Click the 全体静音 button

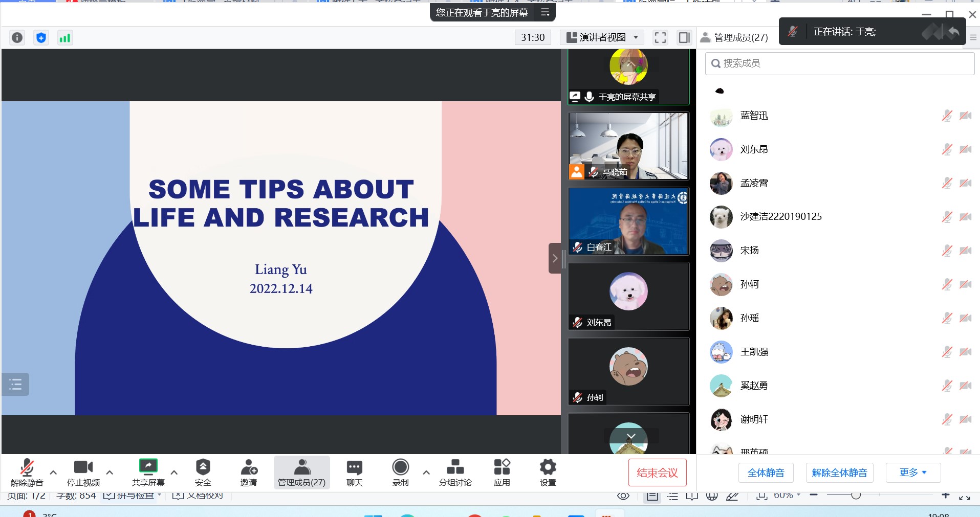coord(766,473)
